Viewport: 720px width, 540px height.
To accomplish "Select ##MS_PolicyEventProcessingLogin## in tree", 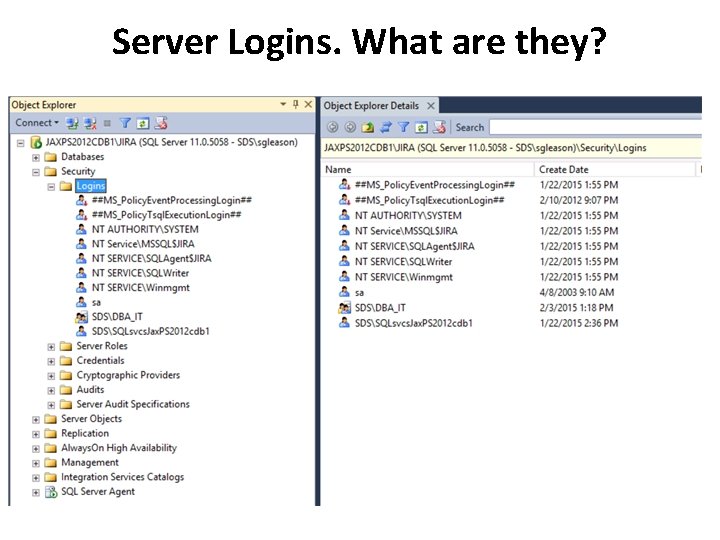I will (172, 200).
